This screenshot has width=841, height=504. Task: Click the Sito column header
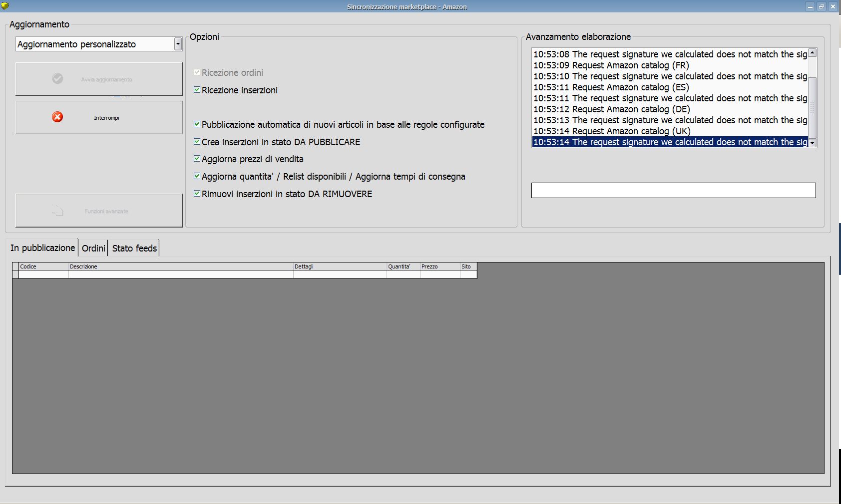468,266
